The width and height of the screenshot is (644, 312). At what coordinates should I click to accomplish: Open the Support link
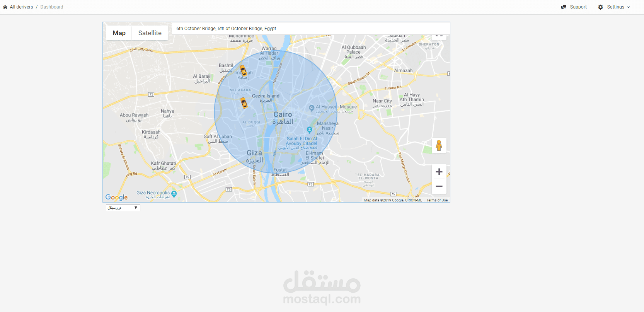578,7
